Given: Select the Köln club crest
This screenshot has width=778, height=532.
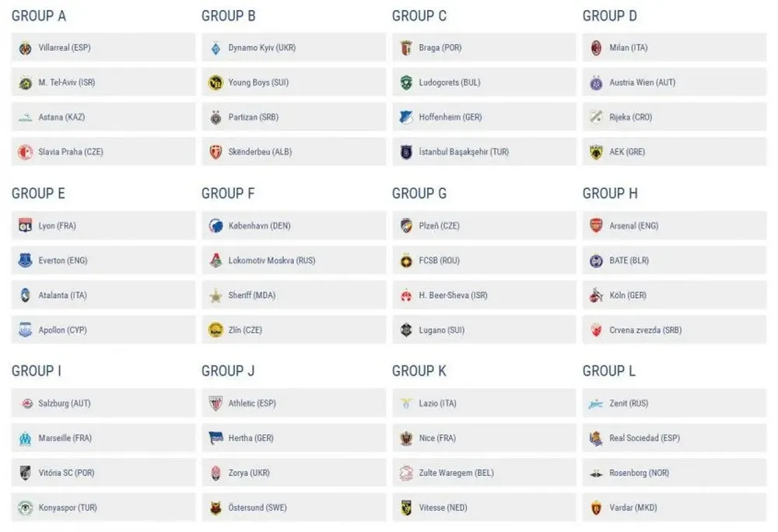Looking at the screenshot, I should (597, 296).
